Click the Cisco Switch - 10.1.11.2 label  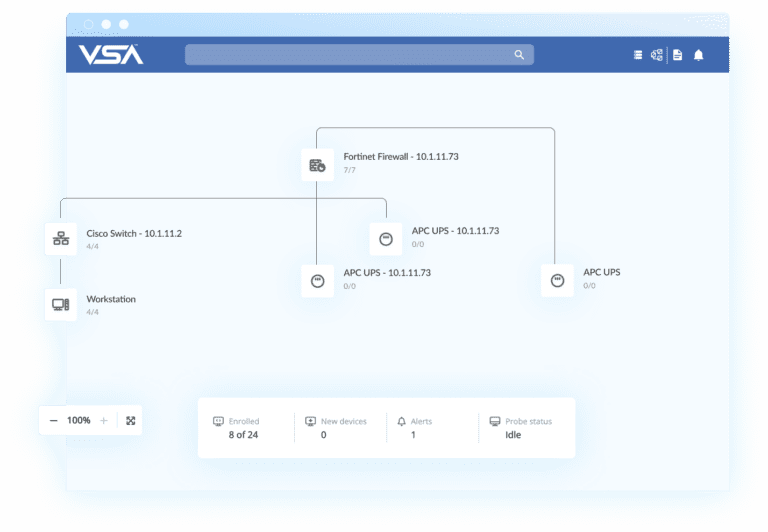(x=134, y=234)
